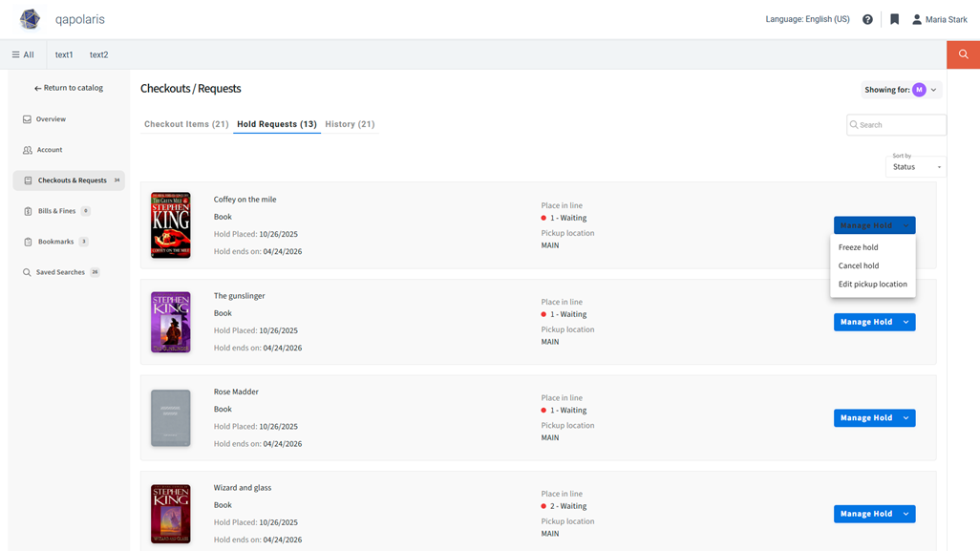Select the Hold Requests (13) tab
The height and width of the screenshot is (551, 980).
coord(277,124)
